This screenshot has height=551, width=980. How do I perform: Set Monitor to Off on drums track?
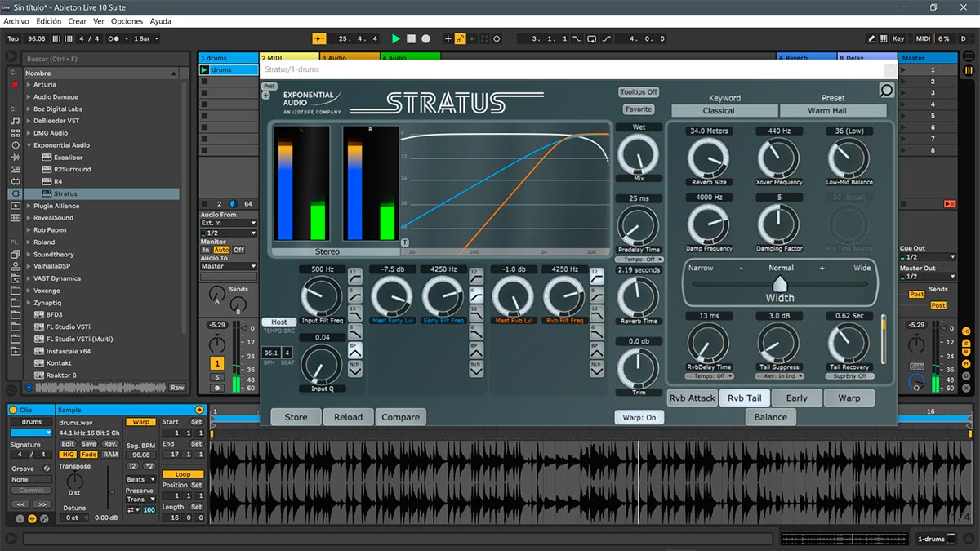point(238,250)
